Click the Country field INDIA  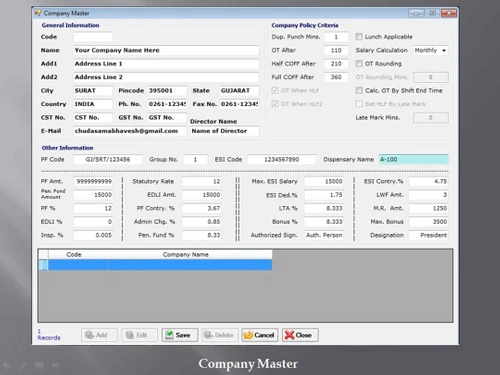click(93, 104)
